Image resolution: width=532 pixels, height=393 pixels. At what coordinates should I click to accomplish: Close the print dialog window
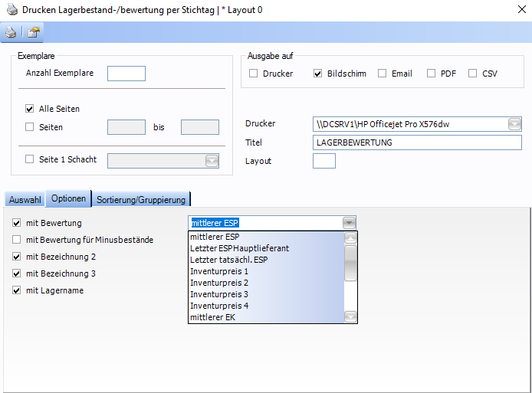[513, 10]
